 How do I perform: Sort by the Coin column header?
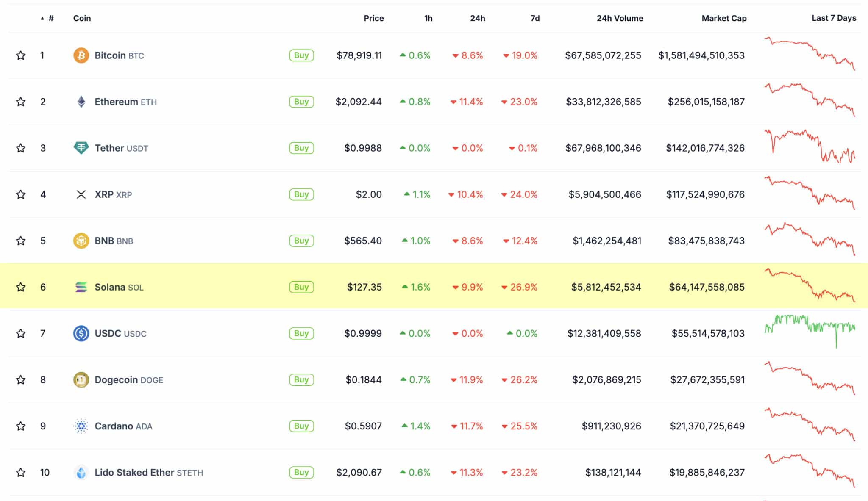(x=82, y=18)
